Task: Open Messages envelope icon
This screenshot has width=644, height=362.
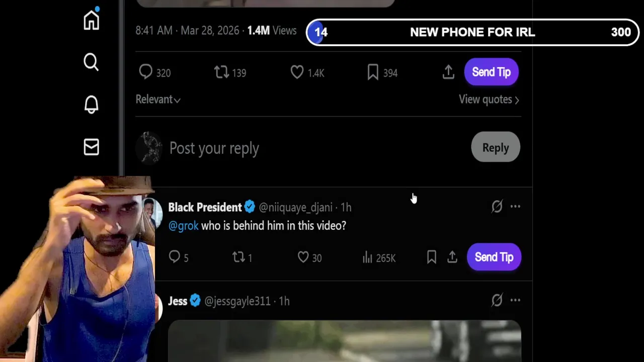Action: [91, 147]
